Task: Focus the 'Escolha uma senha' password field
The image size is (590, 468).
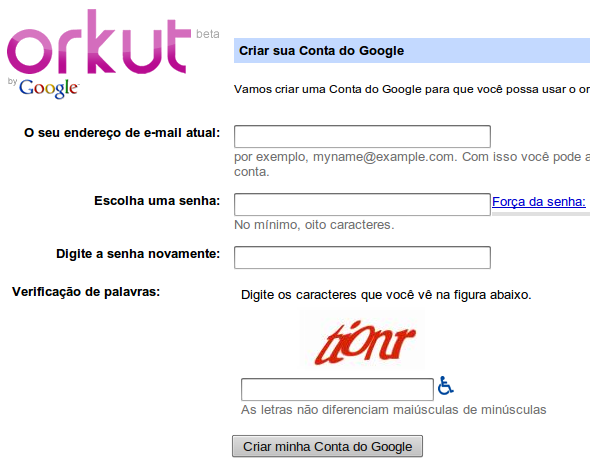Action: (362, 205)
